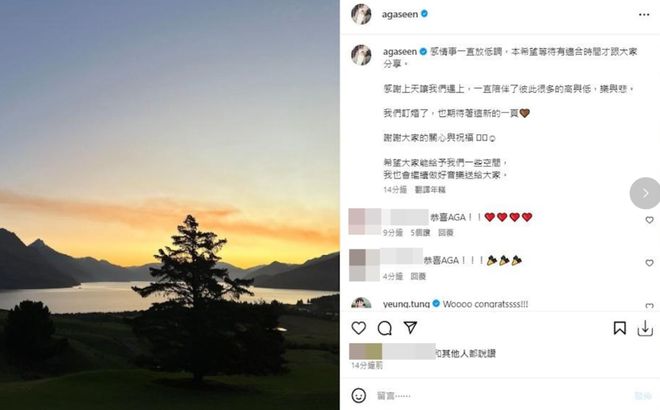Share post via paper plane icon

coord(410,327)
